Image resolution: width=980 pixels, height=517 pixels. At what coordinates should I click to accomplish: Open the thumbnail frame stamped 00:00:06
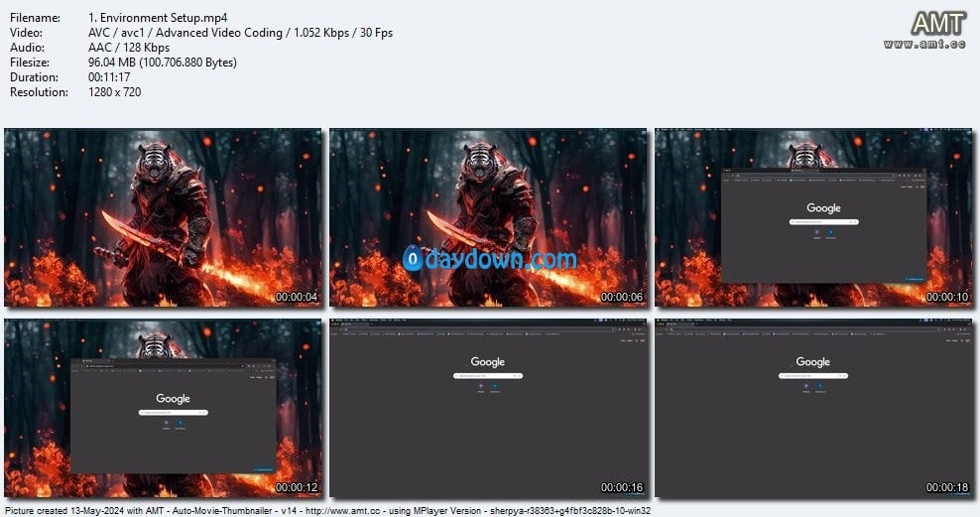pos(489,217)
